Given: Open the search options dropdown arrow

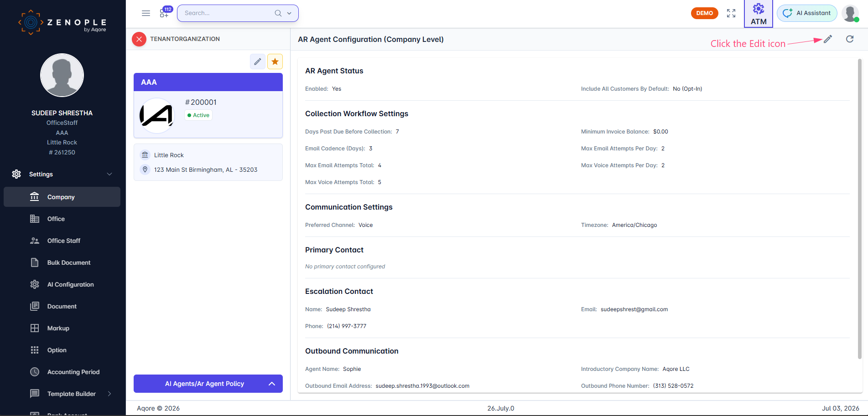Looking at the screenshot, I should (289, 13).
